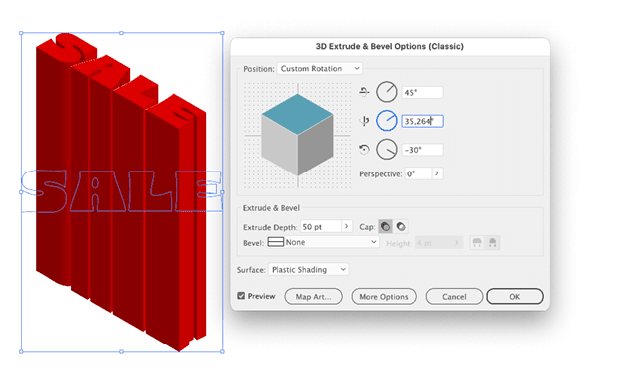The width and height of the screenshot is (625, 386).
Task: Select Bevel Extent Out icon
Action: coord(477,242)
